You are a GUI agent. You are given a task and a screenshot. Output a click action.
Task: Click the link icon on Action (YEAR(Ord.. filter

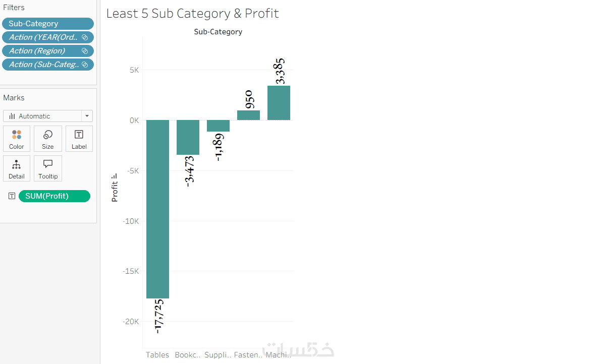[85, 37]
